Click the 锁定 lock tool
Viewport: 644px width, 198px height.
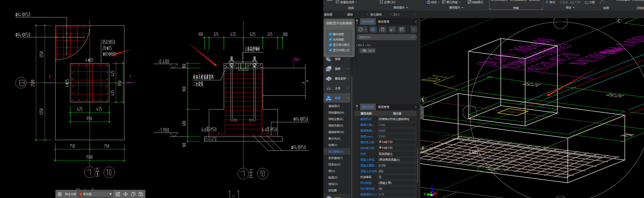(x=433, y=2)
